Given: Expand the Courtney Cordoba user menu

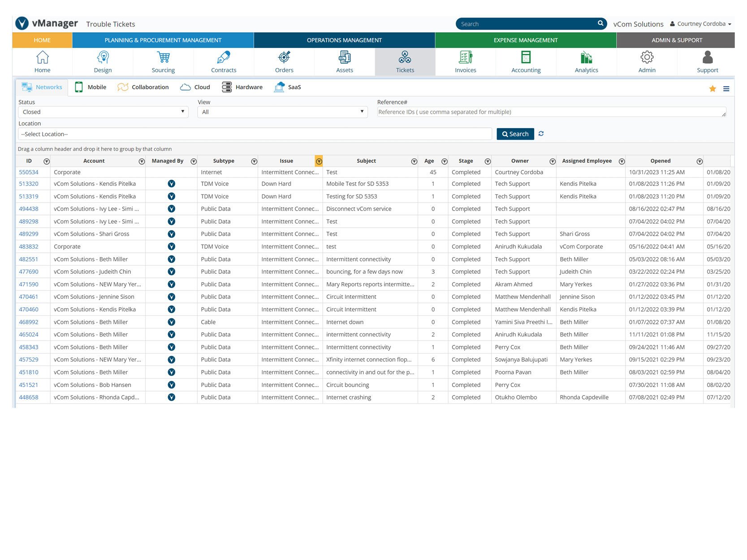Looking at the screenshot, I should [x=701, y=24].
